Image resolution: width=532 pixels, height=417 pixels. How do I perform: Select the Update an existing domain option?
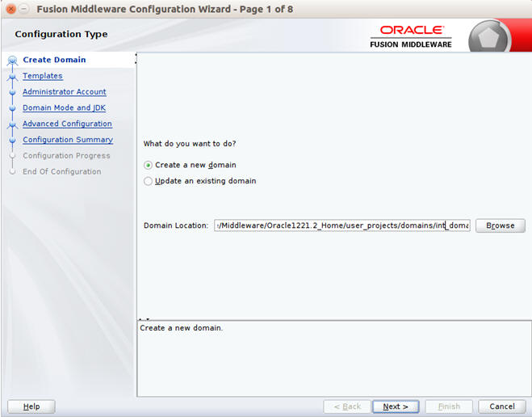(200, 181)
